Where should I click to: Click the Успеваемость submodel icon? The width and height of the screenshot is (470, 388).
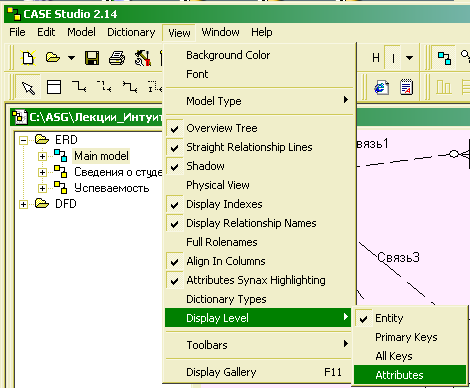[61, 188]
